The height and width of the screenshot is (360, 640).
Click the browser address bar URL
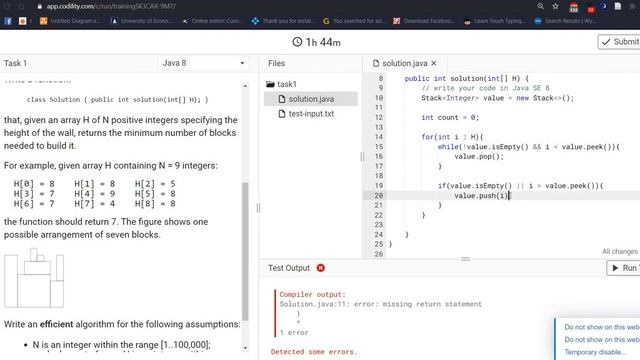[x=111, y=7]
